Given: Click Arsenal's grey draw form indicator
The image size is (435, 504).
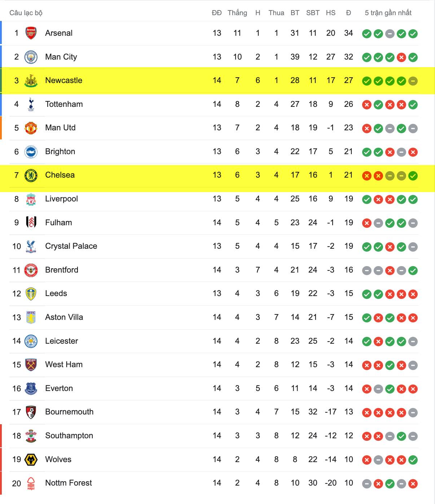Looking at the screenshot, I should pyautogui.click(x=390, y=34).
